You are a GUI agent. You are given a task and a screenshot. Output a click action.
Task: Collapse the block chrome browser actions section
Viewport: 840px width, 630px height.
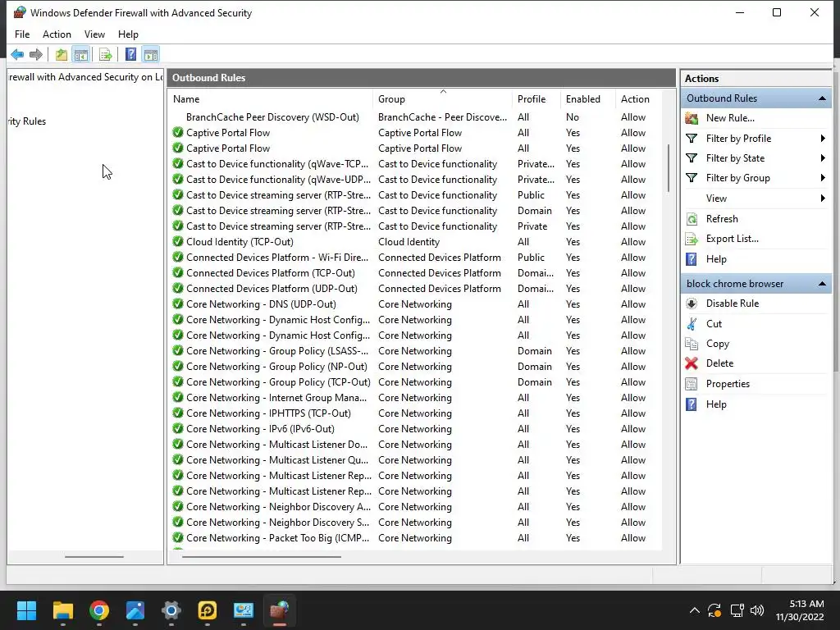822,284
